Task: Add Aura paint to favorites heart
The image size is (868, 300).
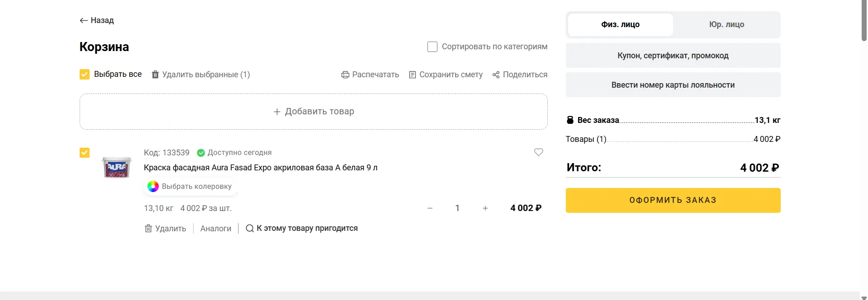Action: (538, 152)
